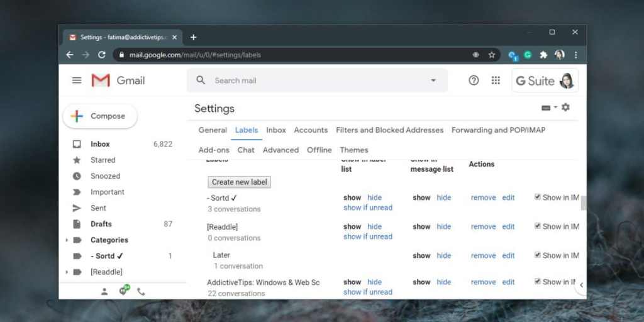Click the Search mail field
644x322 pixels.
point(314,80)
